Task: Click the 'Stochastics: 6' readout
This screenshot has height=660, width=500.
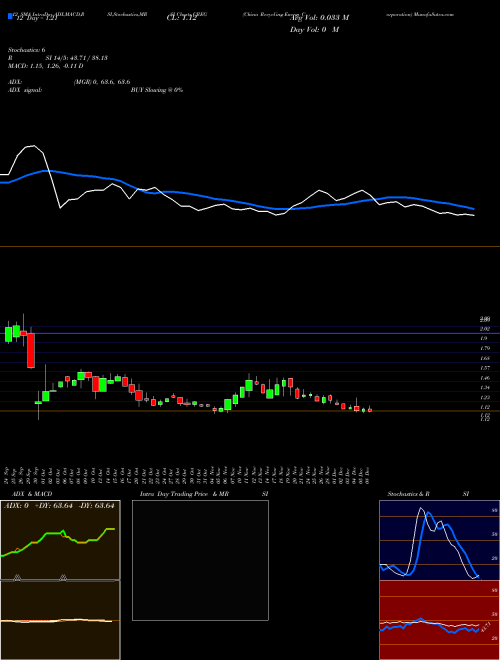Action: click(26, 50)
